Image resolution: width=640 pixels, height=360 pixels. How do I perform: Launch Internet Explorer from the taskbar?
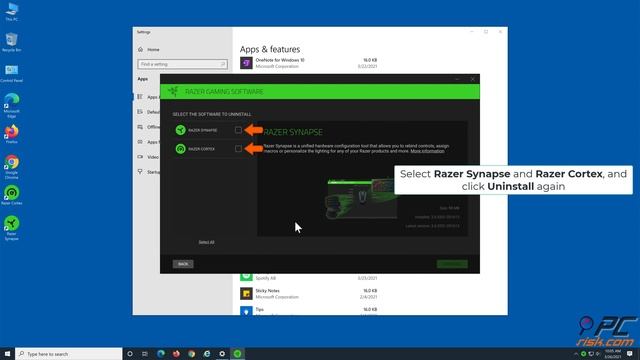(207, 354)
